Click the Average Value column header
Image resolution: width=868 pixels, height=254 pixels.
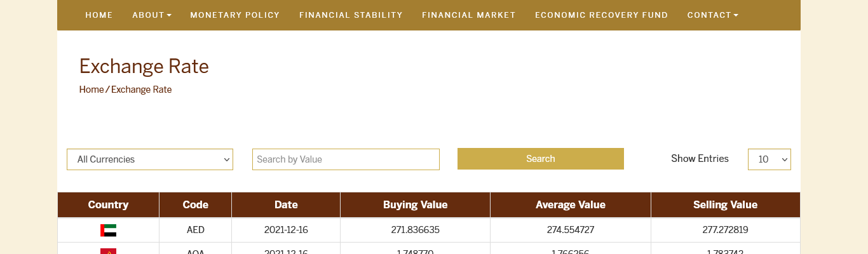point(570,204)
